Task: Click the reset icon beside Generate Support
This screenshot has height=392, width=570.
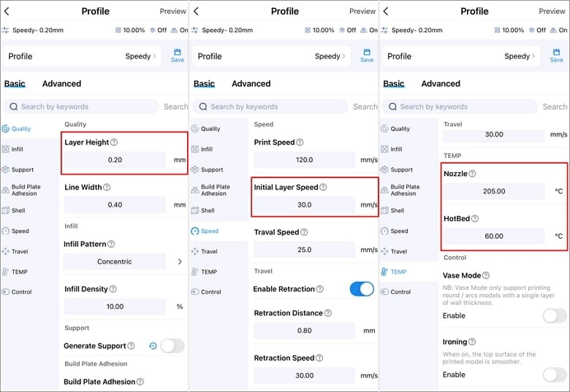Action: pyautogui.click(x=153, y=346)
